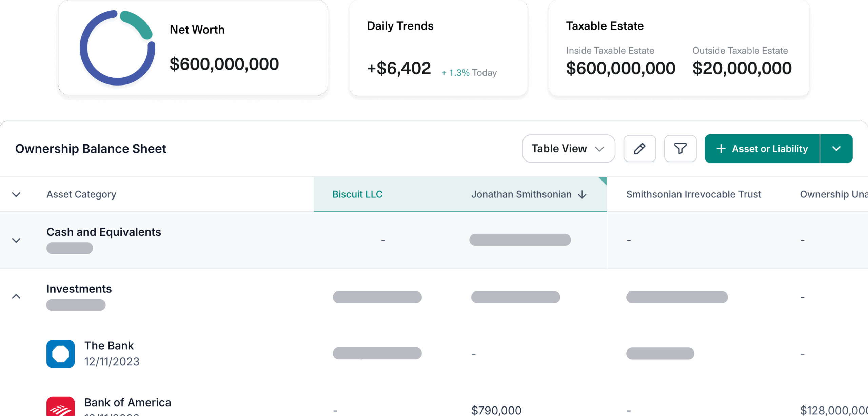Click the Asset or Liability button
868x416 pixels.
[762, 149]
